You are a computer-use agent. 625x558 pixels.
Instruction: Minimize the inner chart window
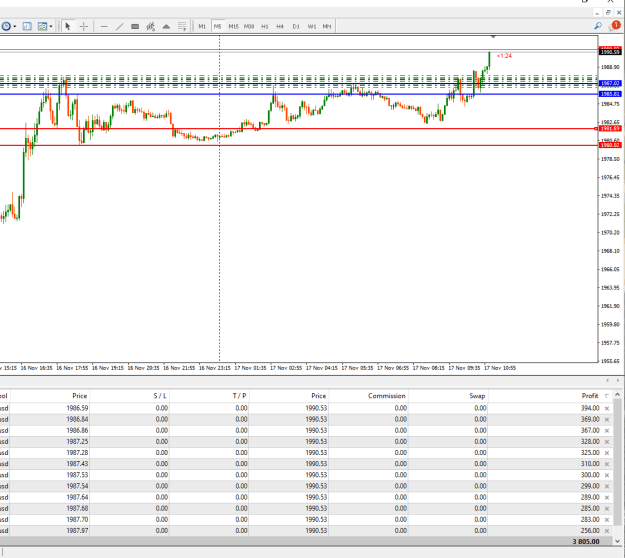(597, 13)
